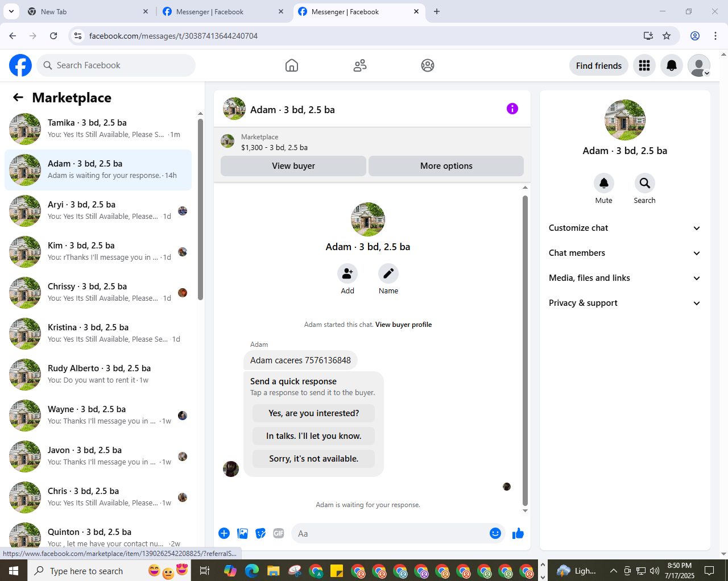The width and height of the screenshot is (728, 581).
Task: Send a thumbs-up like
Action: point(518,533)
